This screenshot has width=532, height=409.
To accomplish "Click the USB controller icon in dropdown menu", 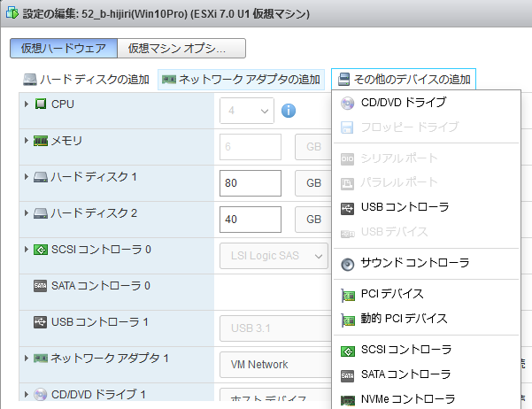I will click(x=347, y=208).
